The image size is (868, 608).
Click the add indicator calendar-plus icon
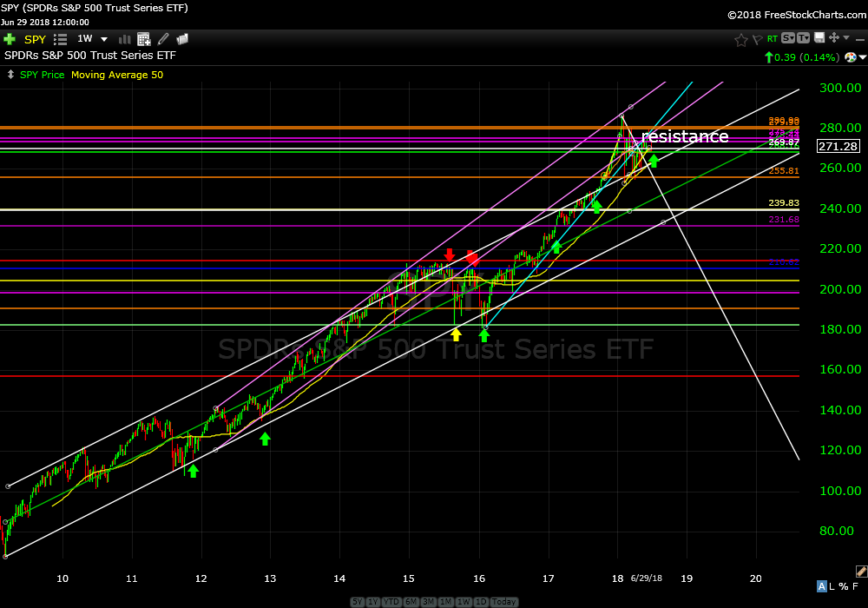pyautogui.click(x=142, y=39)
